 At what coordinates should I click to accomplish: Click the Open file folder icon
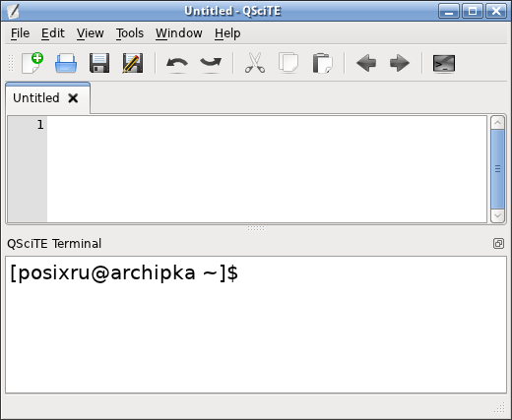66,63
